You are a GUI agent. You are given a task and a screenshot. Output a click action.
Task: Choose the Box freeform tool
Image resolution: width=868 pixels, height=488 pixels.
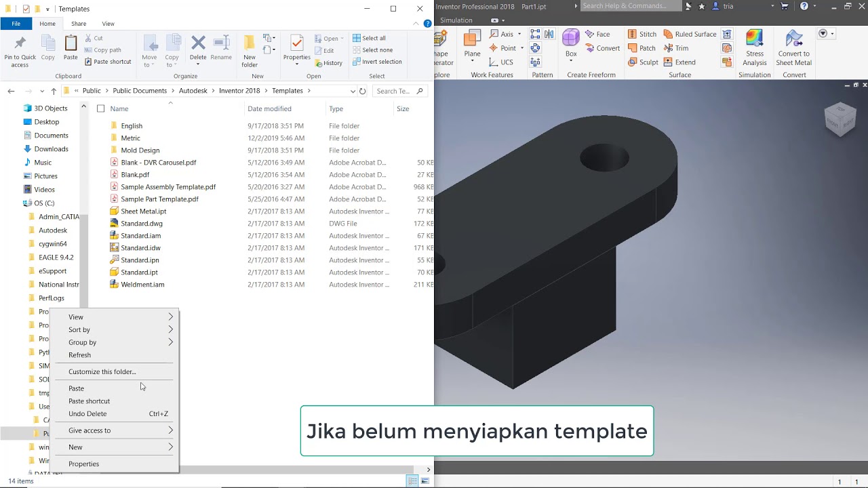click(571, 45)
